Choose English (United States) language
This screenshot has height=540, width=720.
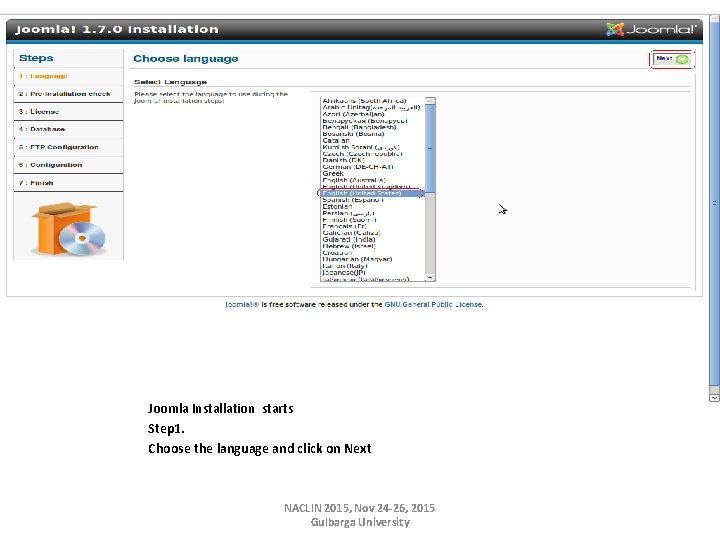tap(371, 193)
